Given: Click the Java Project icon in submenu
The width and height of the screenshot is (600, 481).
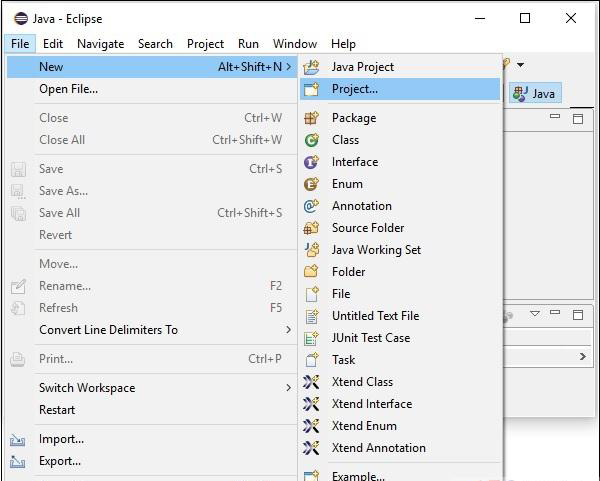Looking at the screenshot, I should (311, 67).
